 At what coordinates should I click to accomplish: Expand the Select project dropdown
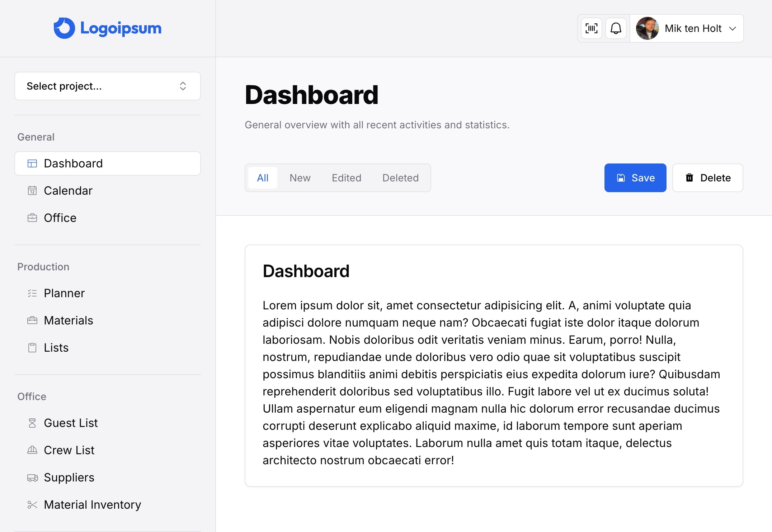tap(107, 86)
